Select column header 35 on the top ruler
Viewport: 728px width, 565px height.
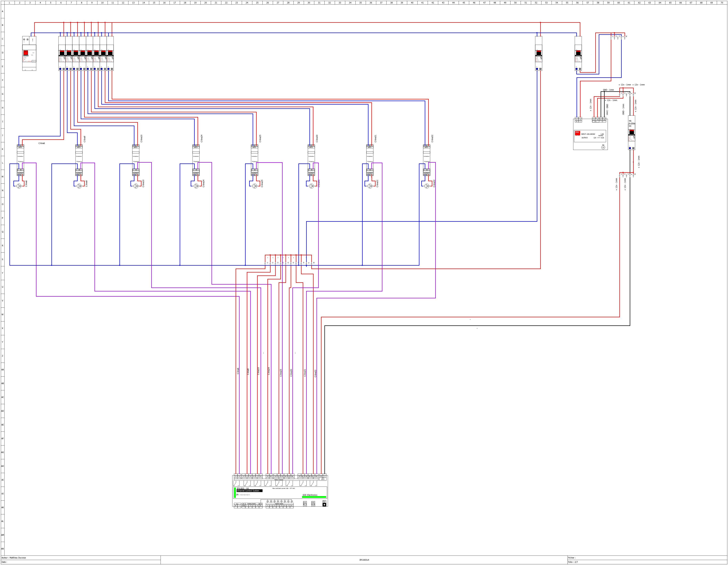pos(360,3)
